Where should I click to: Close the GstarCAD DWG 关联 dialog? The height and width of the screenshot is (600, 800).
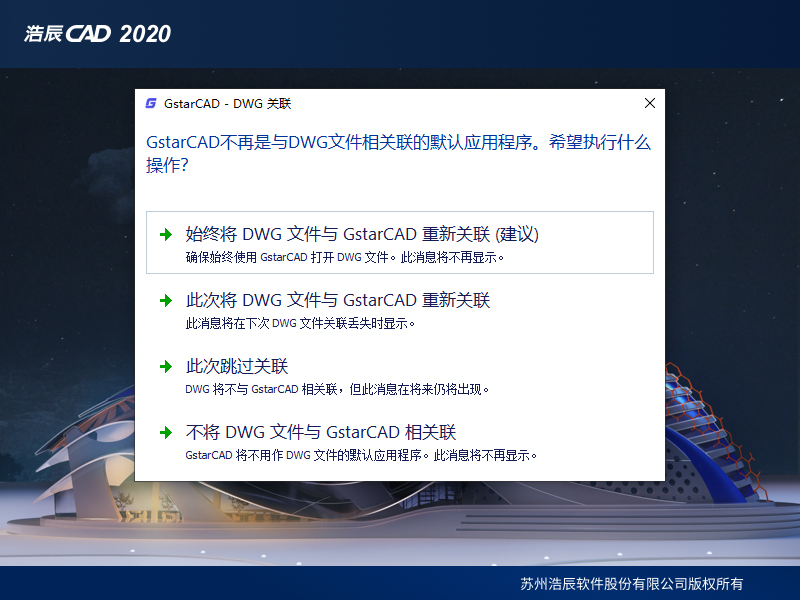tap(649, 103)
